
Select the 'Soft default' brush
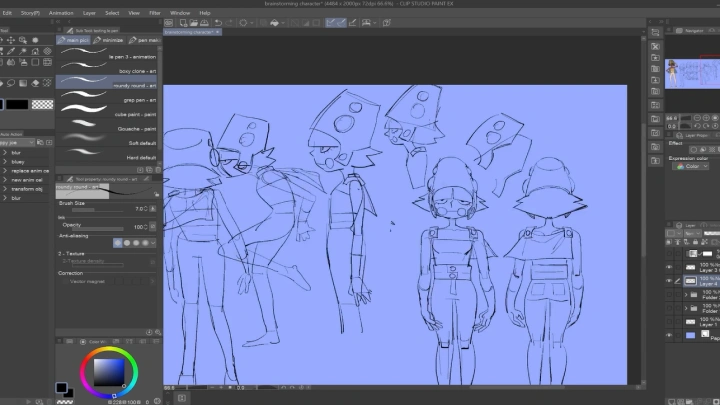pos(107,140)
